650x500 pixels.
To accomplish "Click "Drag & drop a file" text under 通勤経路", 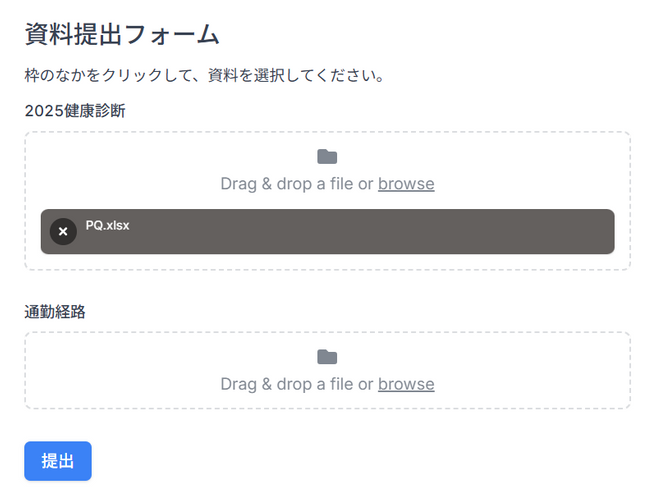I will point(296,384).
